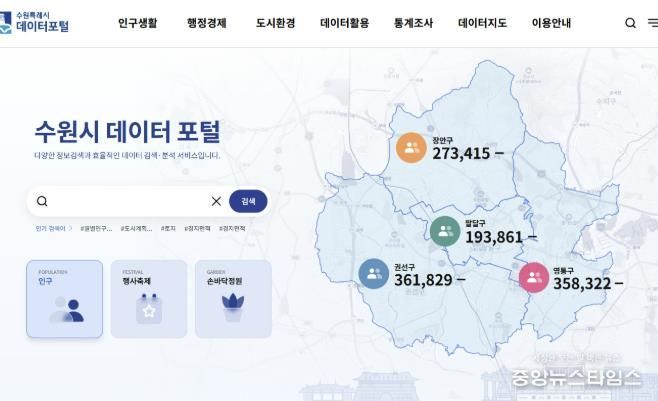The height and width of the screenshot is (401, 658).
Task: Click the orange 장안구 people icon
Action: pos(411,148)
